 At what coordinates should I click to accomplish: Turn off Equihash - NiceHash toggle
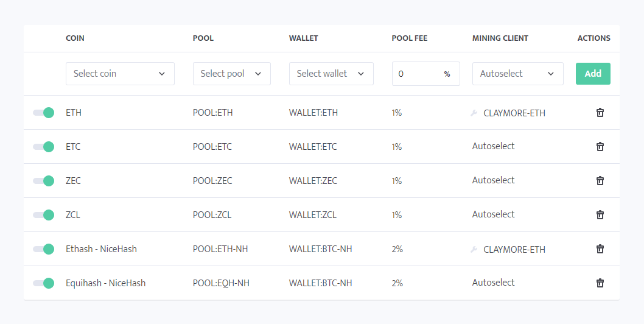click(x=44, y=283)
